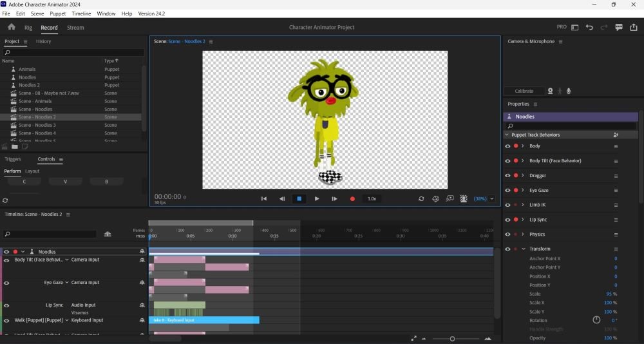Click the Undo arrow icon
This screenshot has height=344, width=644.
tap(589, 27)
